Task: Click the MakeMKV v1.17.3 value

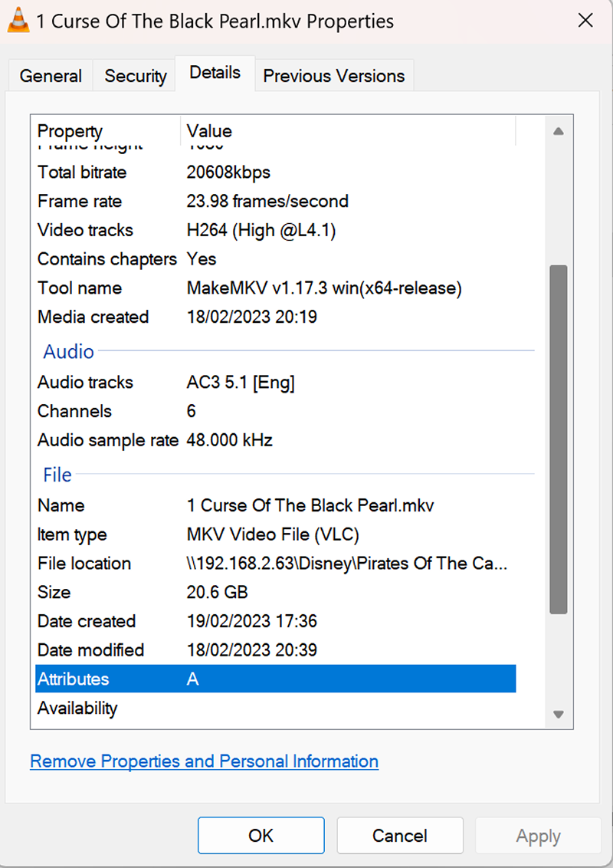Action: 324,288
